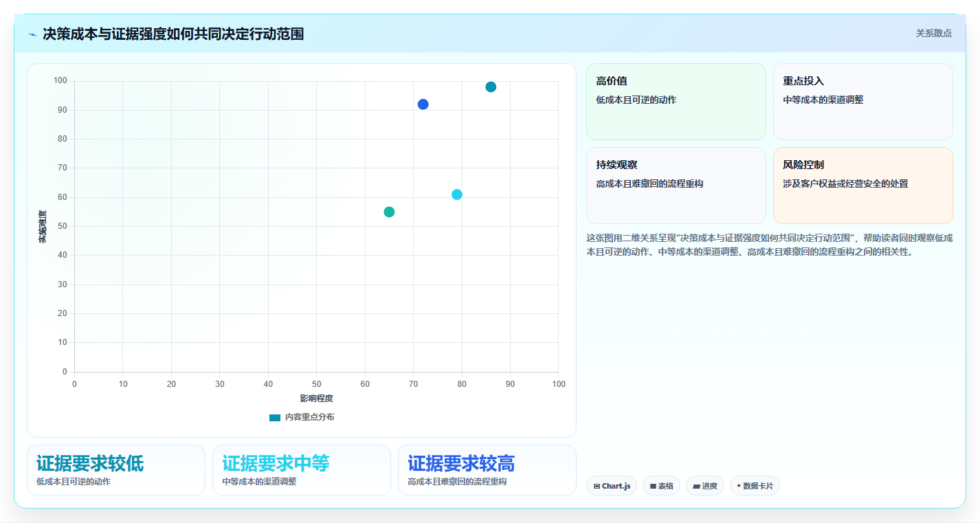Open the 重点投入 card
Viewport: 980px width, 523px height.
click(863, 102)
